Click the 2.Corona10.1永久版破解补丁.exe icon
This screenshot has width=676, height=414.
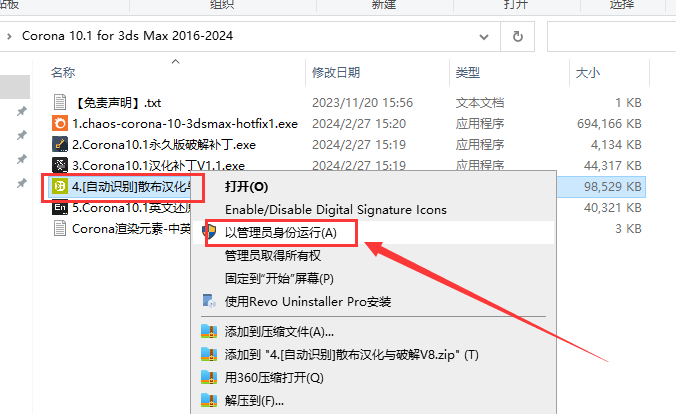pos(60,144)
